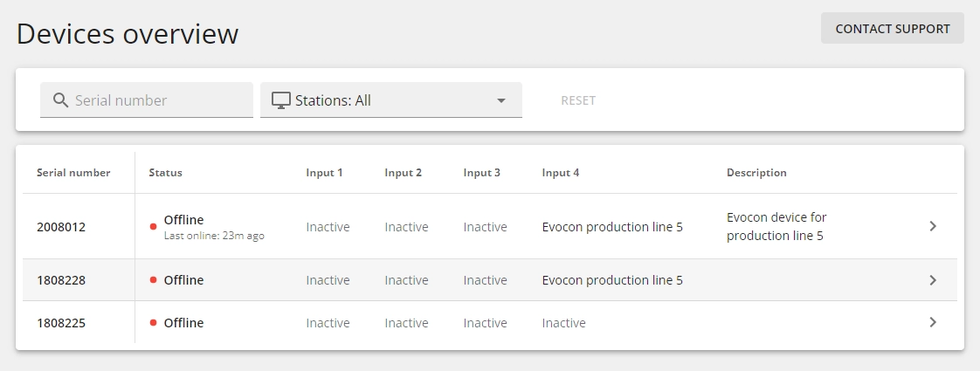Click Evocon production line 5 for 1808228
This screenshot has height=371, width=980.
(x=612, y=280)
